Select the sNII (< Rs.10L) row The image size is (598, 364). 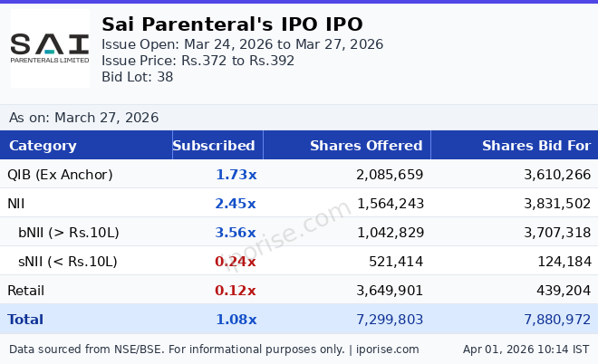click(68, 262)
